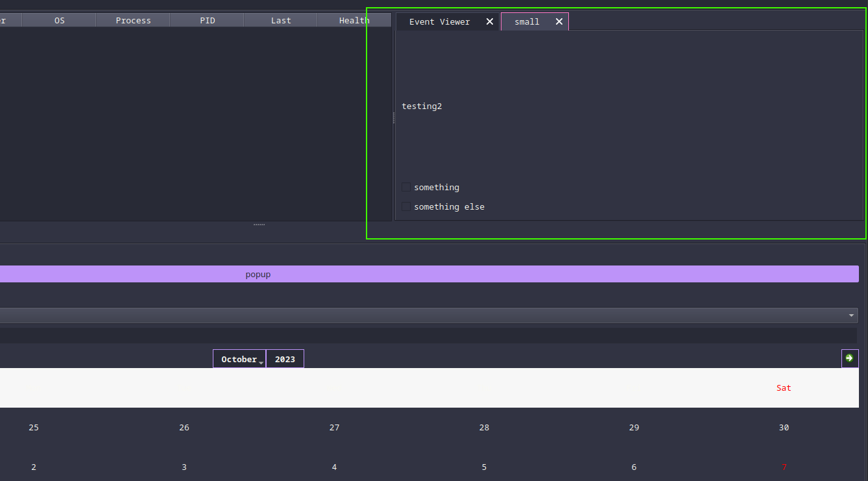
Task: Pick date 28 in the calendar
Action: (x=484, y=428)
